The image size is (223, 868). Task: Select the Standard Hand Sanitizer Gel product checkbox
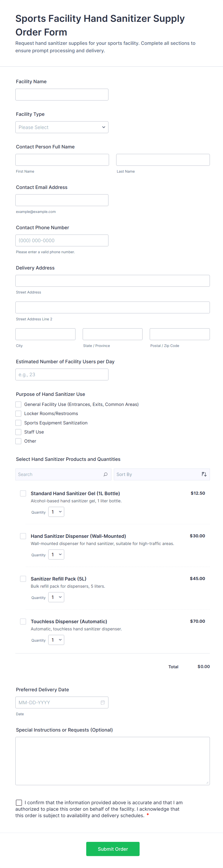(x=23, y=493)
